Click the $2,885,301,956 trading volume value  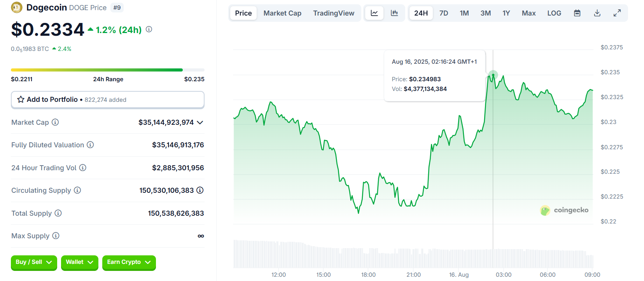(x=178, y=168)
